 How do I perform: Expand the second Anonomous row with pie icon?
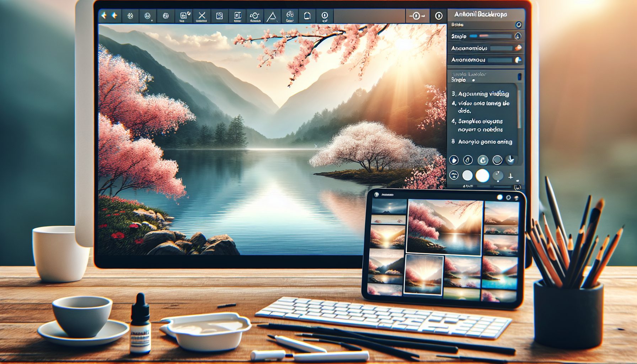pos(486,60)
